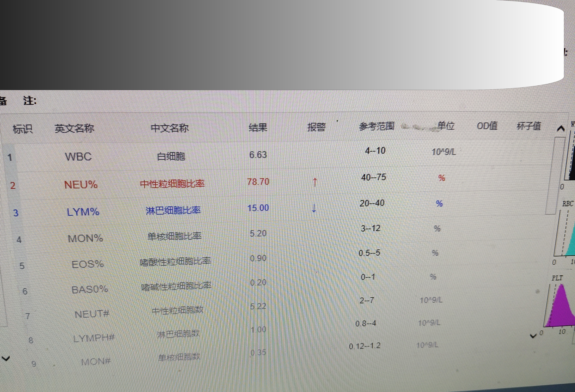Select the MON# cell
Screen dimensions: 575x392
coord(96,362)
